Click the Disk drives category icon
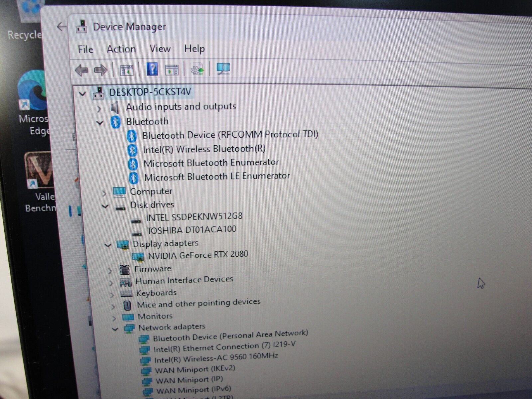532x399 pixels. 120,208
